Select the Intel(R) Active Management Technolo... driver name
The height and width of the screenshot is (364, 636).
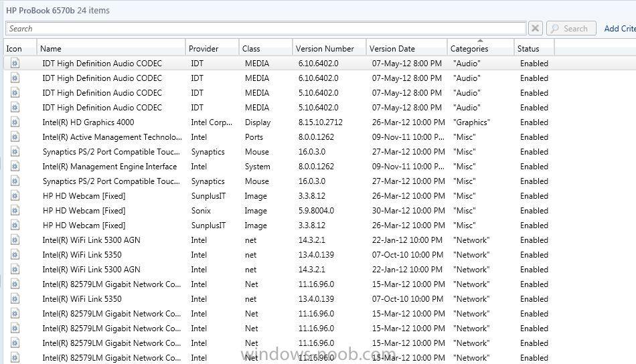(112, 137)
